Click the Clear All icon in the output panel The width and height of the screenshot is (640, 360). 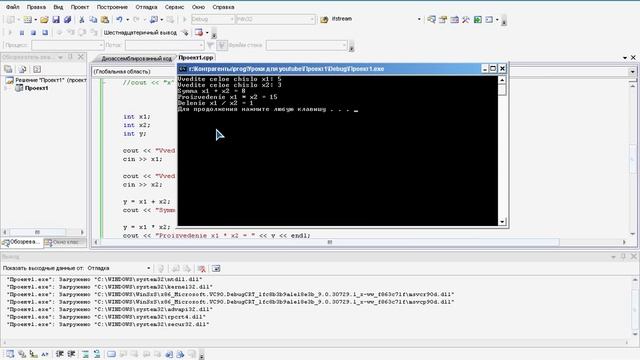202,268
